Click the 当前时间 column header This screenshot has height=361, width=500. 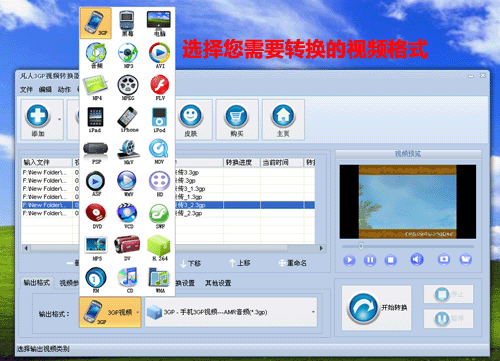[281, 162]
